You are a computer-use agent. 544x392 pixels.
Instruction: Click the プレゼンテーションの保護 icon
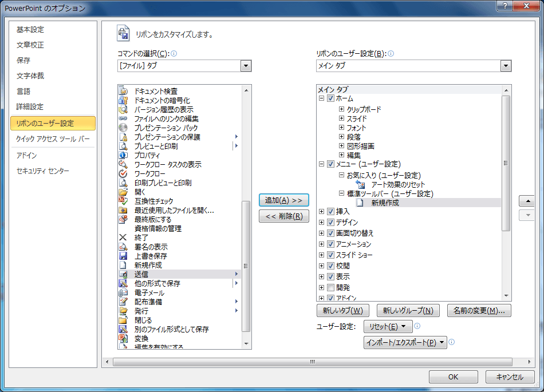(x=123, y=137)
